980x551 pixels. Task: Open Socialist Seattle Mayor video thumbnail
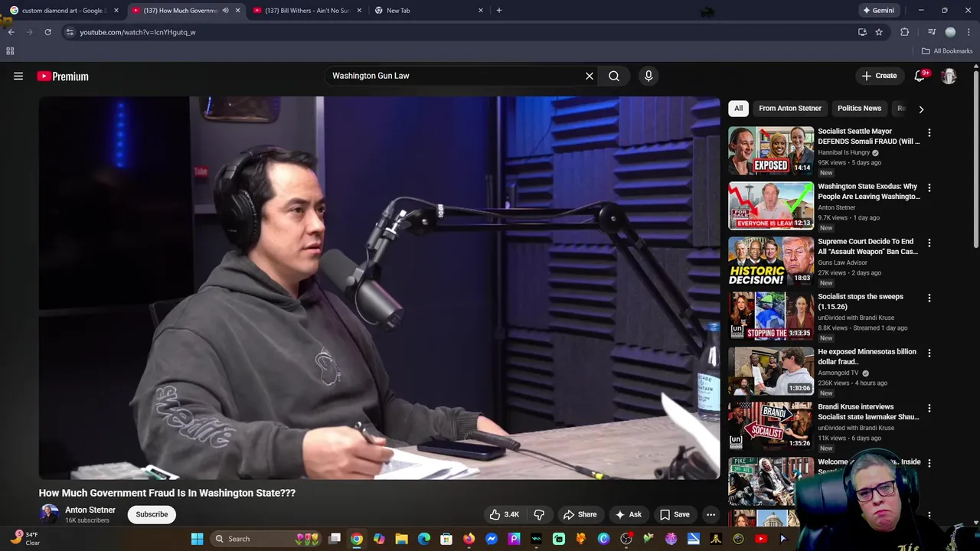point(770,151)
